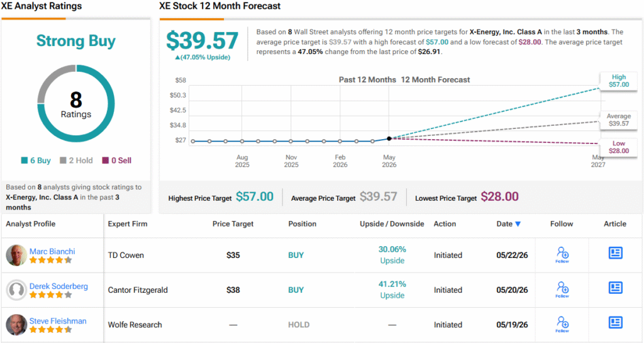The width and height of the screenshot is (644, 343).
Task: Click Wolfe Research firm name
Action: [135, 325]
